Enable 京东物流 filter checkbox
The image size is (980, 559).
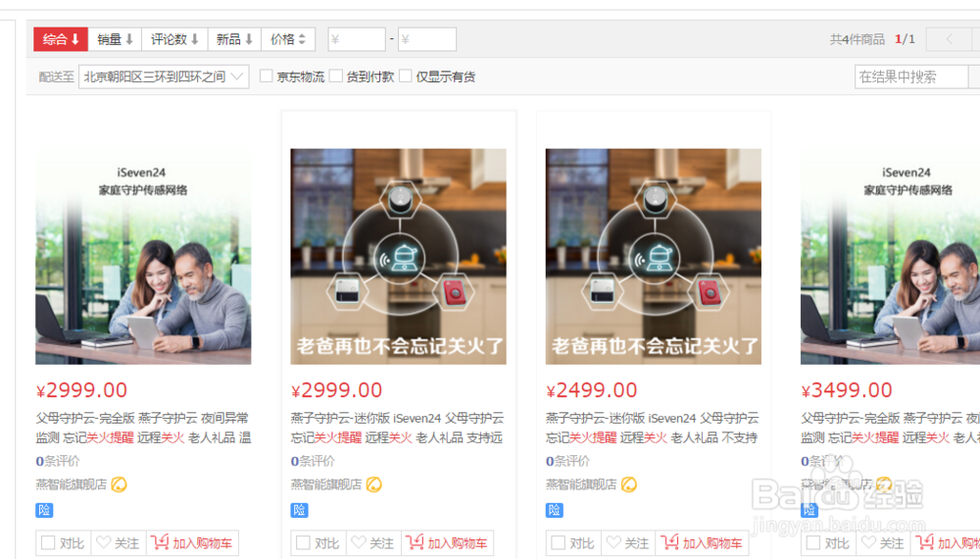click(x=267, y=76)
